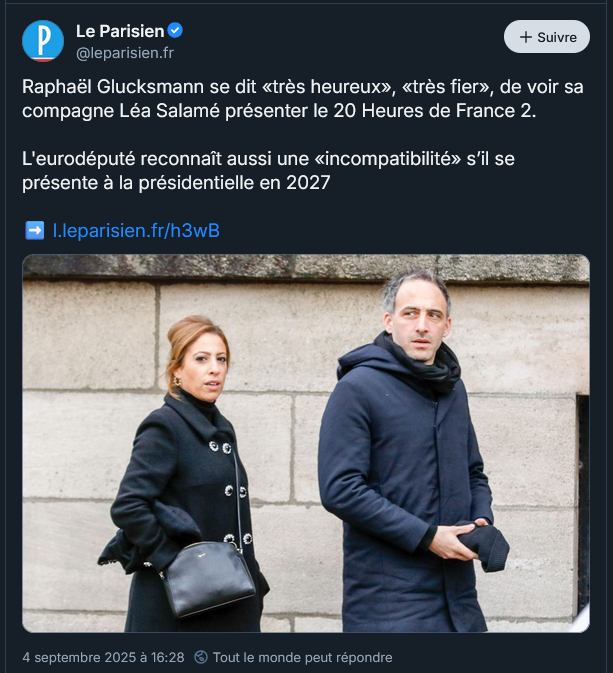Open the Le Parisien display name
Viewport: 613px width, 673px height.
click(120, 31)
